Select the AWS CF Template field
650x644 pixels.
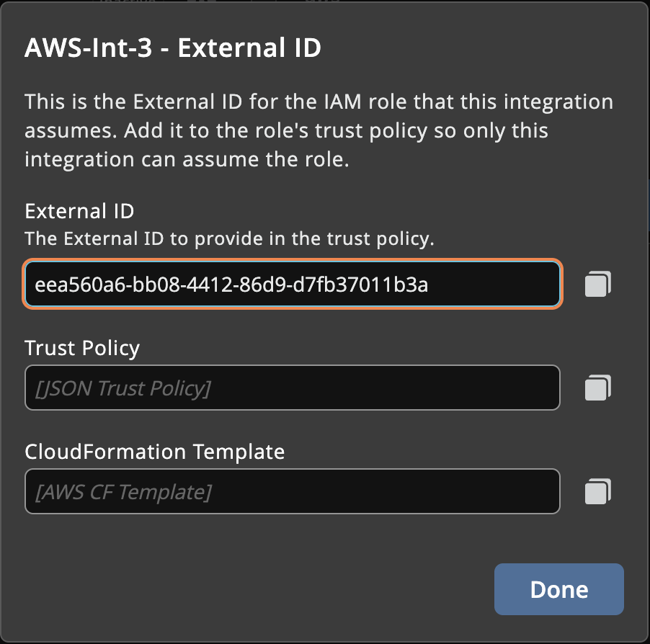[x=293, y=491]
